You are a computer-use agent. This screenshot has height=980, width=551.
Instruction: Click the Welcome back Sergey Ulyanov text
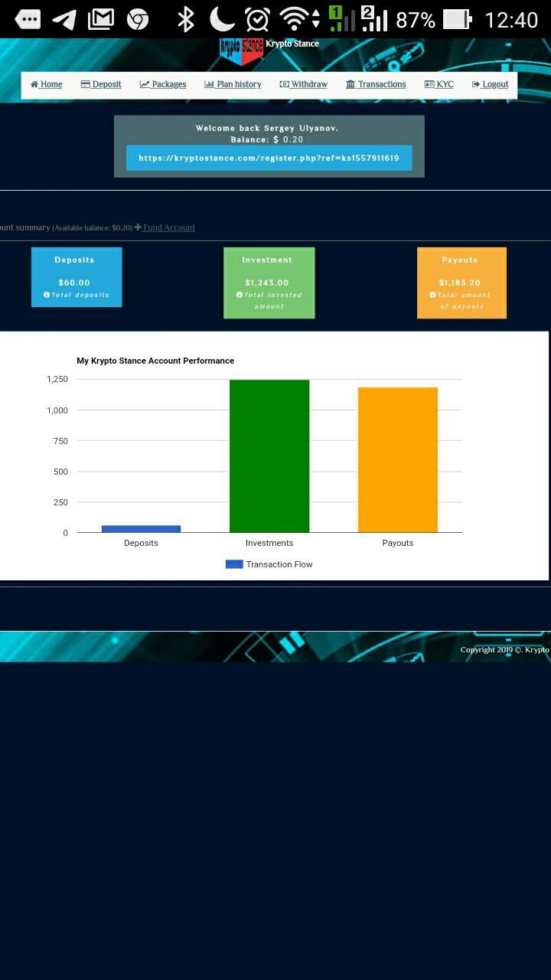point(267,128)
